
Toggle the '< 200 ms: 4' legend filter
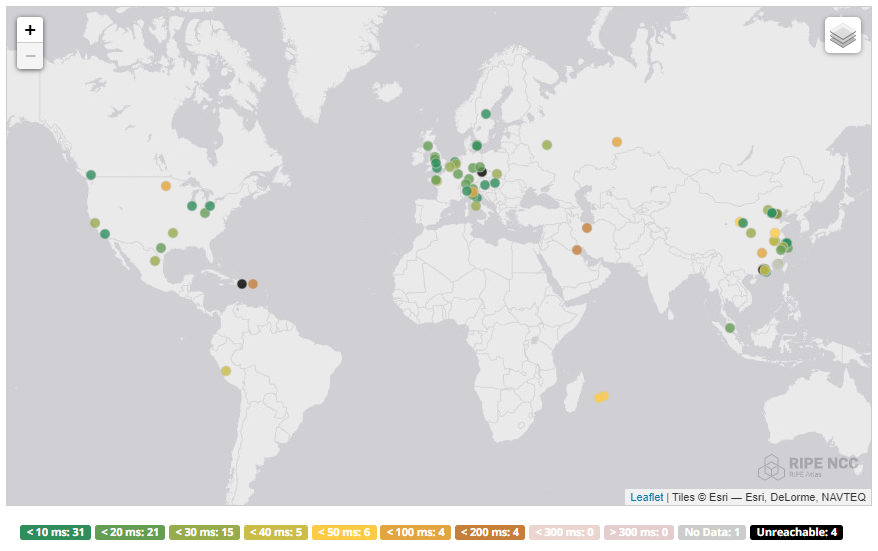tap(490, 532)
